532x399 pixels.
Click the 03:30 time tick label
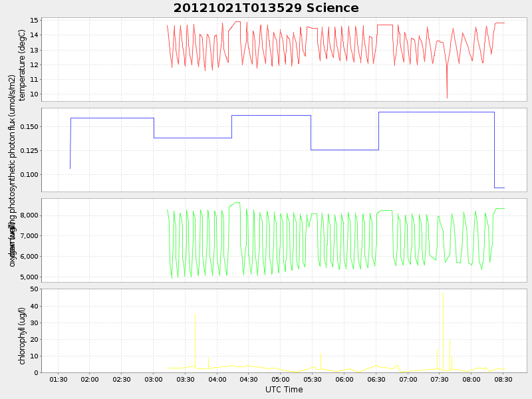click(186, 379)
